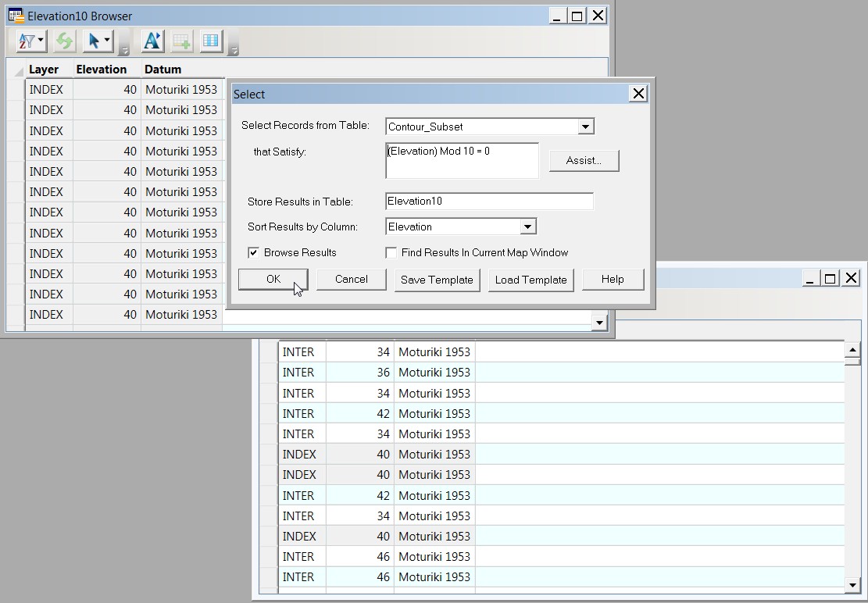Enable Find Results In Current Map Window

point(391,252)
